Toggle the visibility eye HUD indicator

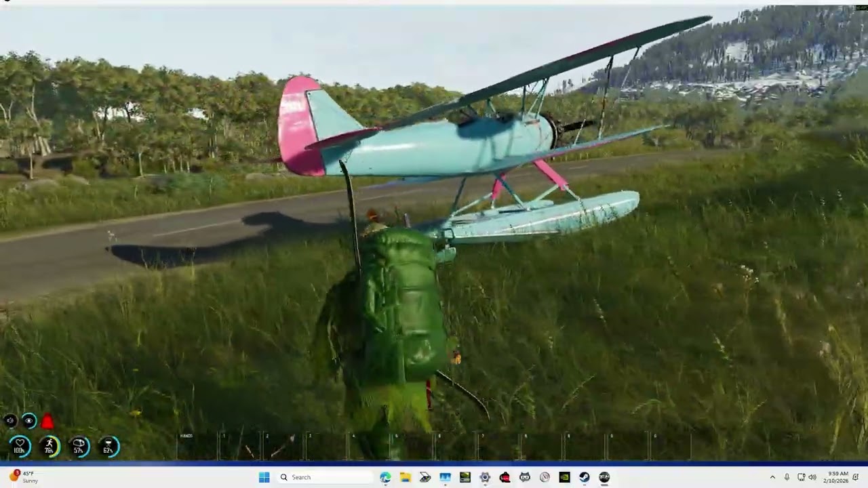point(29,421)
